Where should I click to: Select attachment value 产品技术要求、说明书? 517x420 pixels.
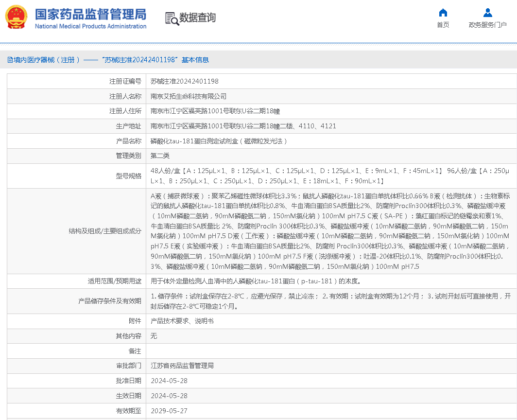click(182, 321)
